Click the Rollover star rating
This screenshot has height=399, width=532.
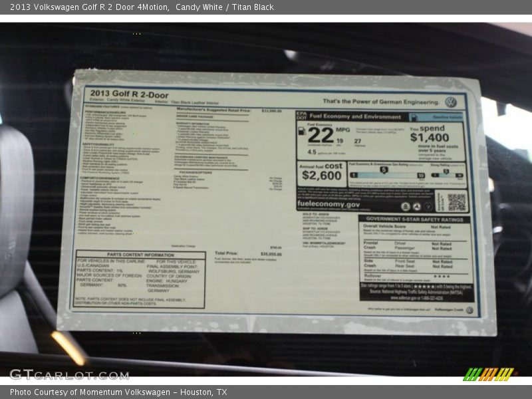tap(442, 276)
